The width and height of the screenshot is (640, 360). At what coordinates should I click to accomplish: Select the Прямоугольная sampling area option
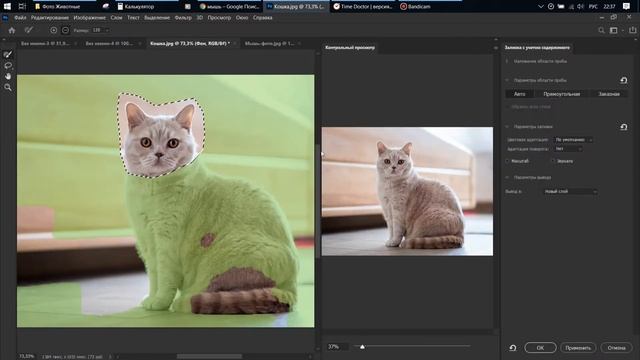(562, 94)
